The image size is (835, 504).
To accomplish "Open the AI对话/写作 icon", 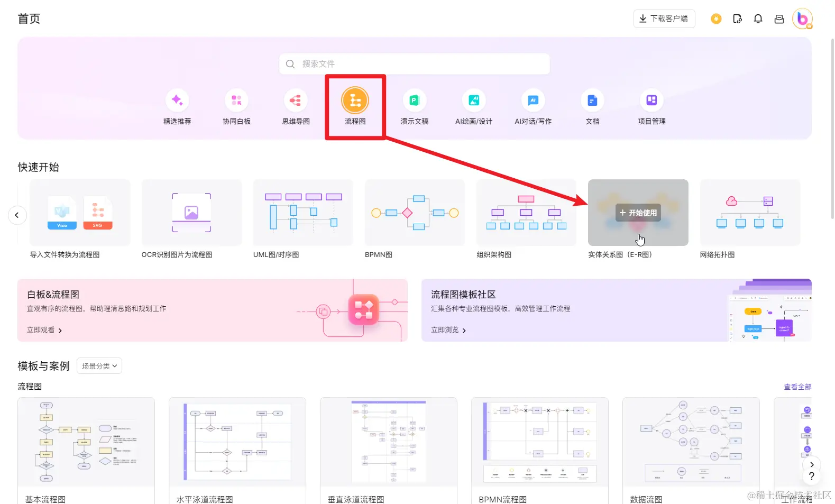I will [x=533, y=100].
